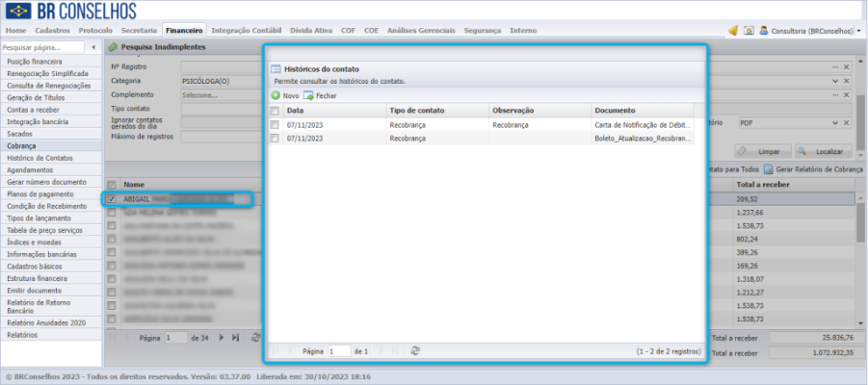The image size is (868, 385).
Task: Click the Consultoria user avatar icon
Action: [x=764, y=31]
